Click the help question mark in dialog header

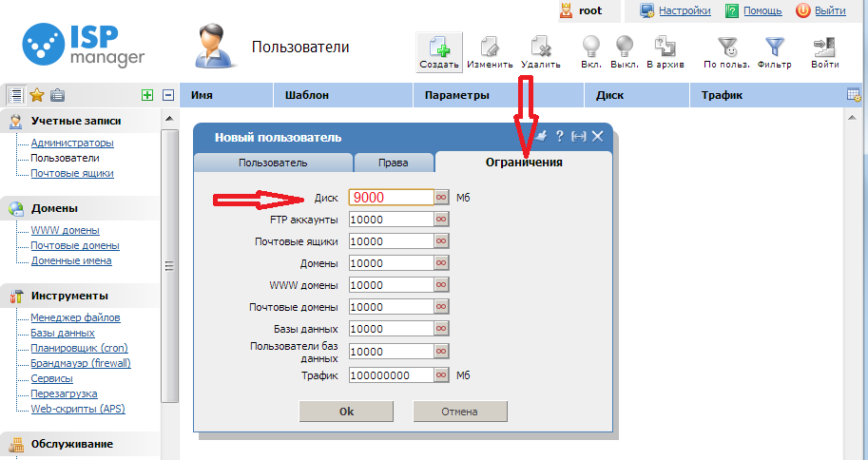560,137
